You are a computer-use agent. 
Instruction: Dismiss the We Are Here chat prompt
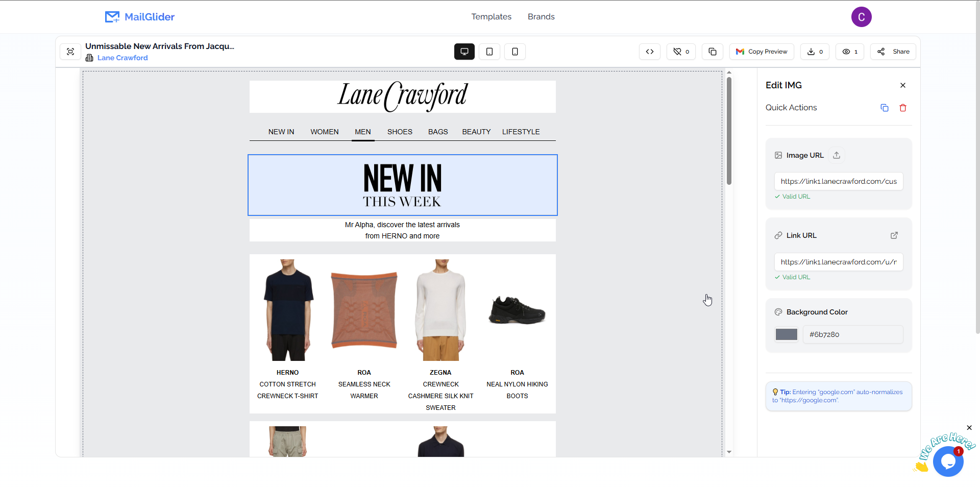(x=969, y=428)
